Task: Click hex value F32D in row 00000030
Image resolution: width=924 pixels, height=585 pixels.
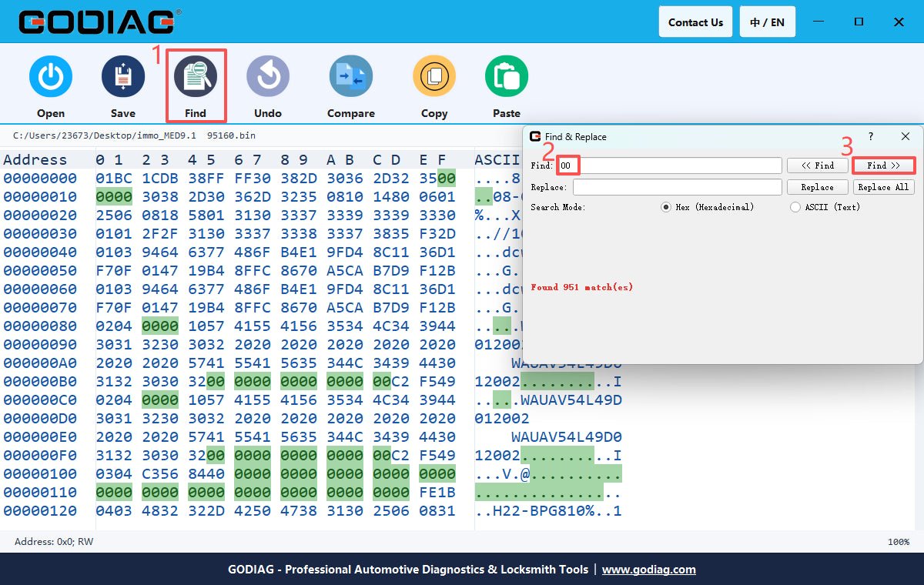Action: pyautogui.click(x=437, y=234)
